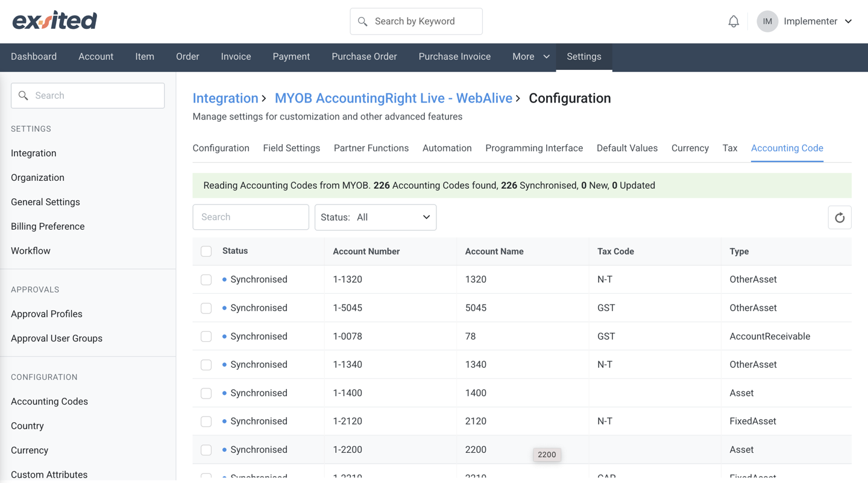Open General Settings in the sidebar

[45, 202]
